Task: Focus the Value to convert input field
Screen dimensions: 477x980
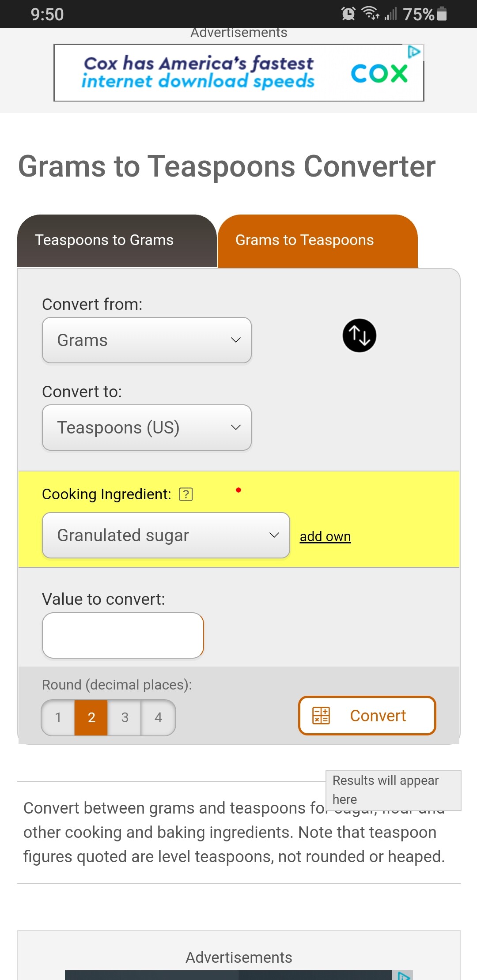Action: click(x=123, y=635)
